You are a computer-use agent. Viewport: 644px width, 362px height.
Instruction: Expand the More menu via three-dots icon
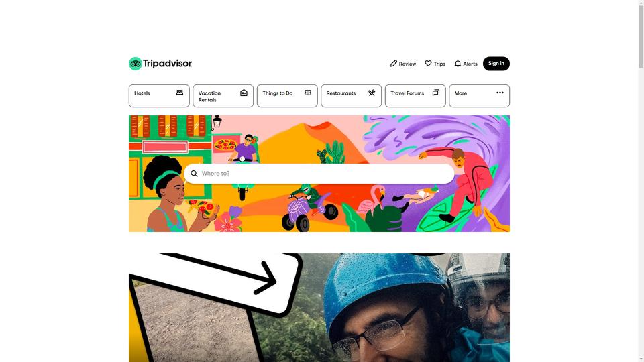[500, 93]
